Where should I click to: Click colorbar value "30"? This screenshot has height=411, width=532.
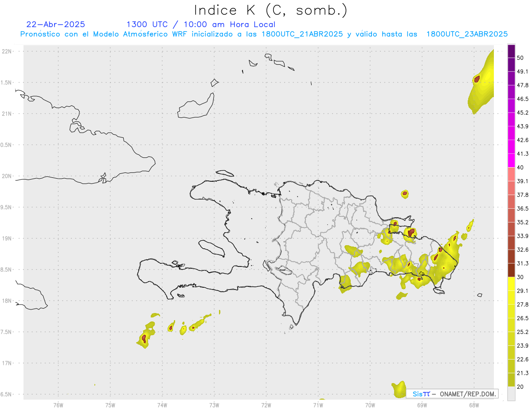pyautogui.click(x=520, y=277)
